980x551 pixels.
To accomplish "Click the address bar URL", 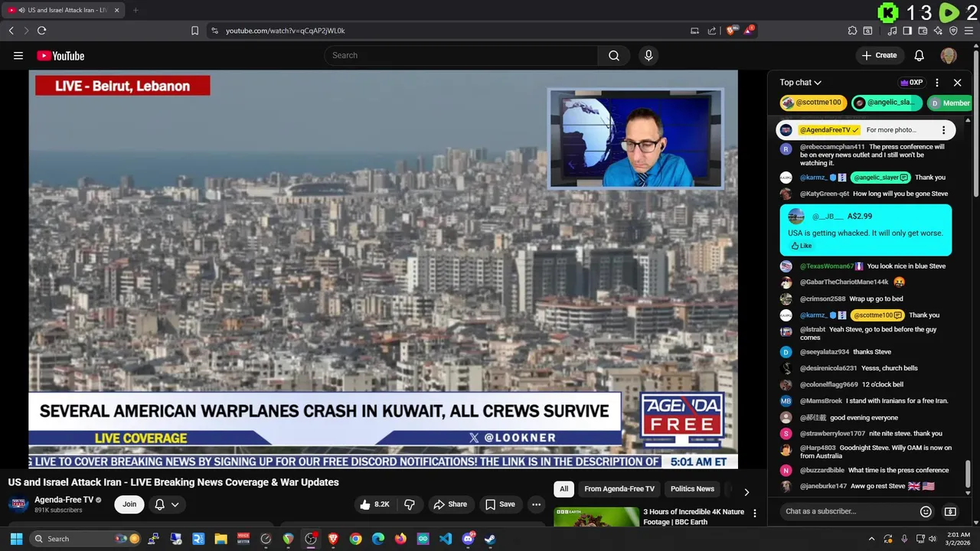I will tap(286, 31).
